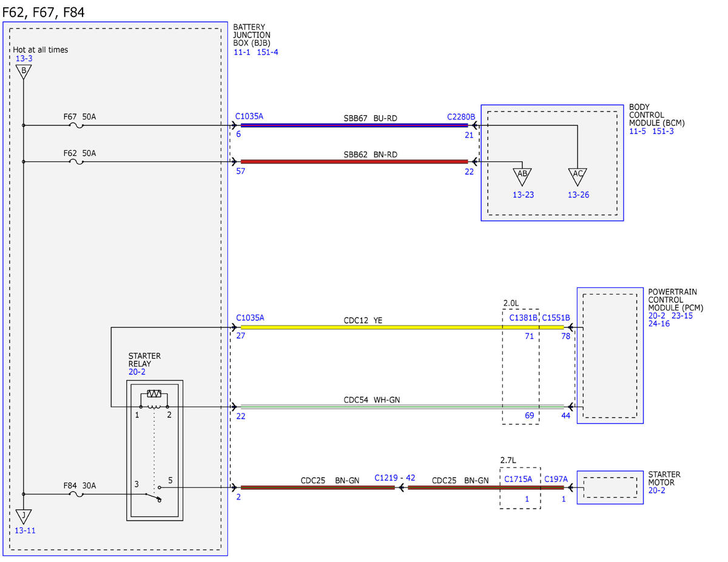The image size is (728, 562).
Task: Open the 151-4 reference for Battery Junction Box
Action: (x=268, y=53)
